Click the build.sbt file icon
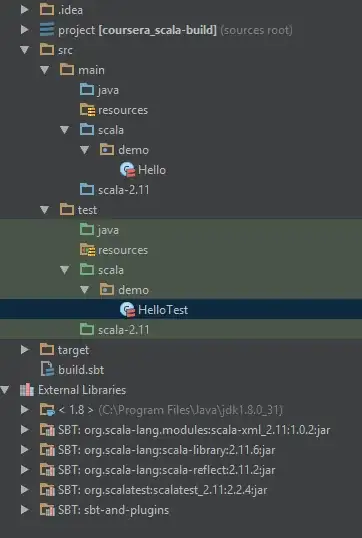This screenshot has height=538, width=362. [x=47, y=370]
